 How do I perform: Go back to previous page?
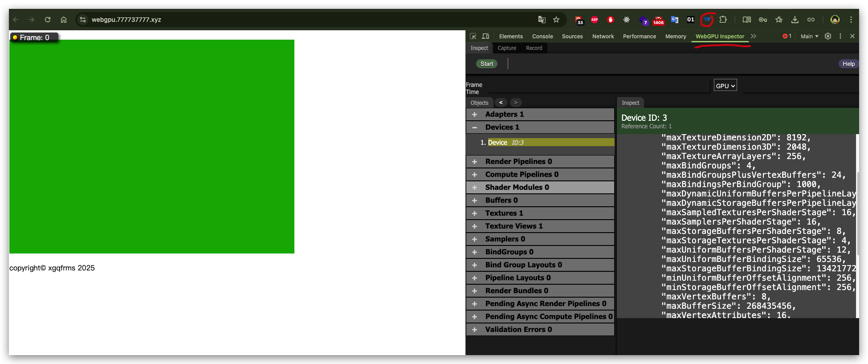pyautogui.click(x=16, y=20)
